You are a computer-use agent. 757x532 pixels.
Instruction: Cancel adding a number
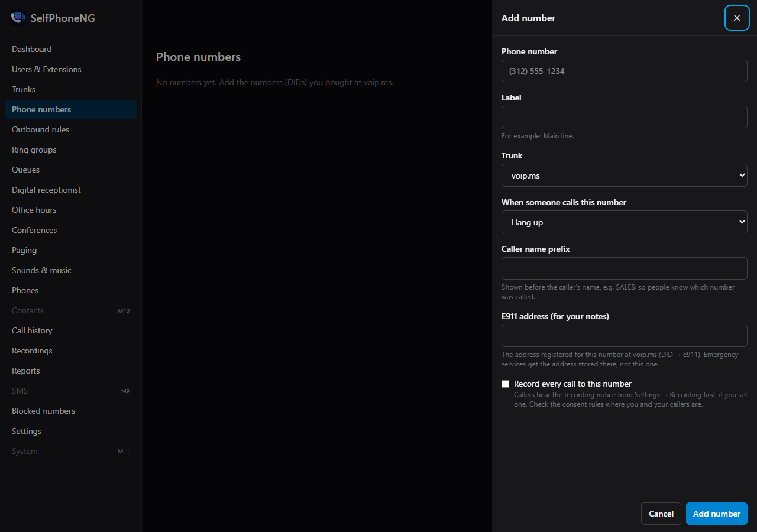(661, 514)
